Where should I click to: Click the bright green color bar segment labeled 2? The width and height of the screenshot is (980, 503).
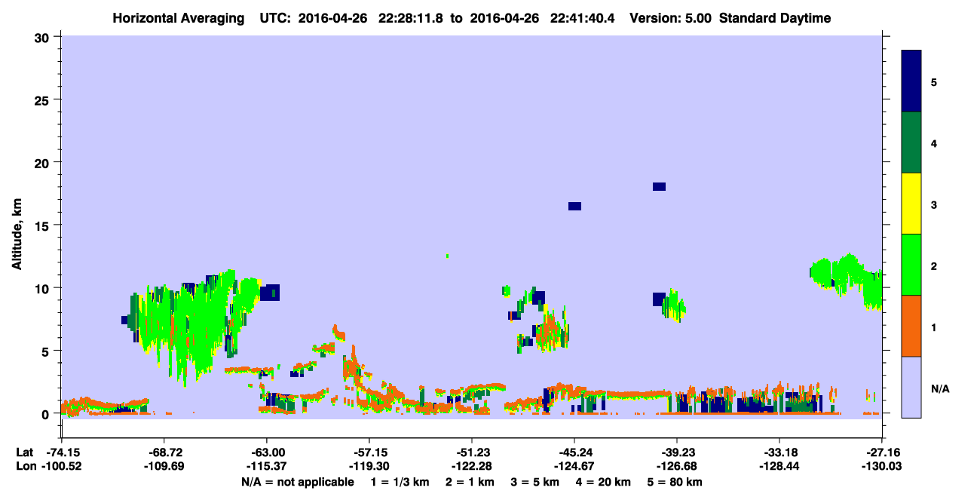[911, 265]
